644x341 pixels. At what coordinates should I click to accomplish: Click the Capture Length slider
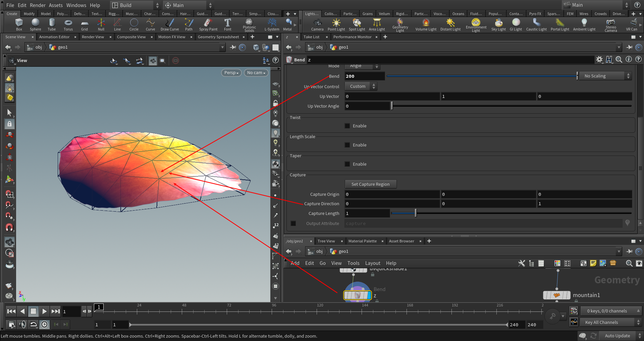(415, 213)
